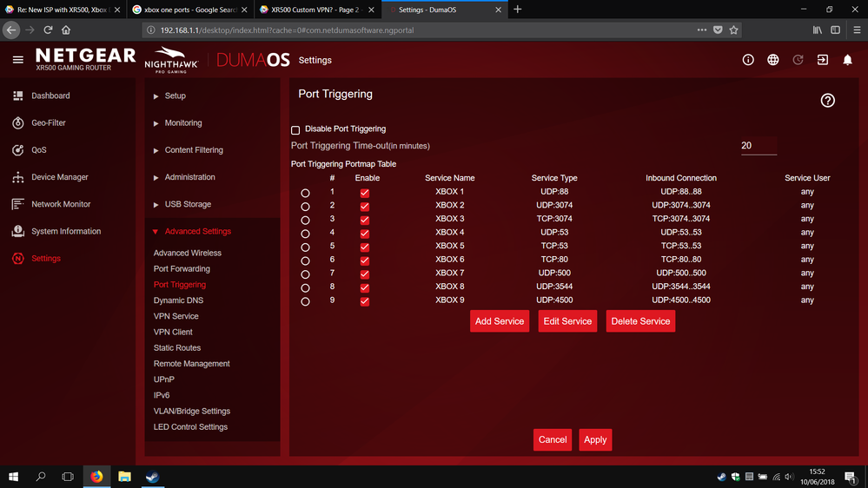Open Firefox application menu

(857, 30)
